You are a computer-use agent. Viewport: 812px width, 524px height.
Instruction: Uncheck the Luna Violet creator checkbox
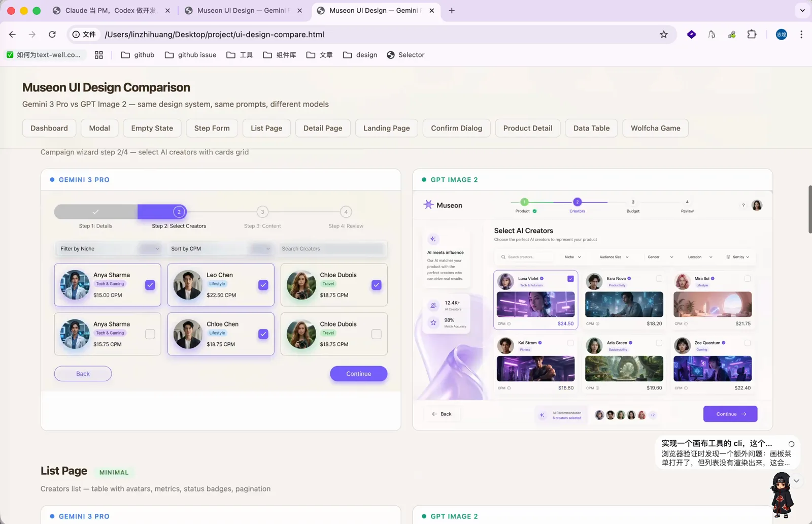coord(570,279)
